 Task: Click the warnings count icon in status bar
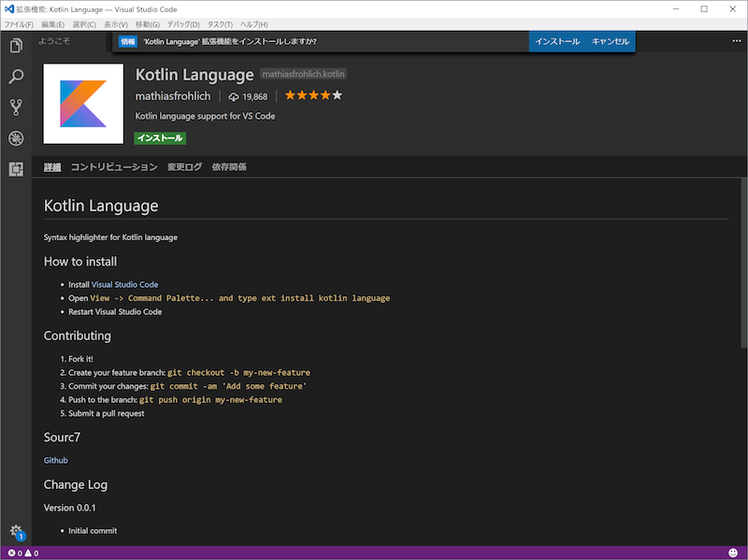pos(32,553)
